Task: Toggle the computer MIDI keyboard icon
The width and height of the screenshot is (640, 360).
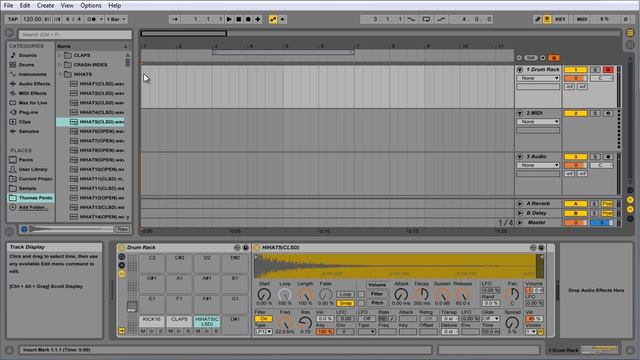Action: click(547, 19)
